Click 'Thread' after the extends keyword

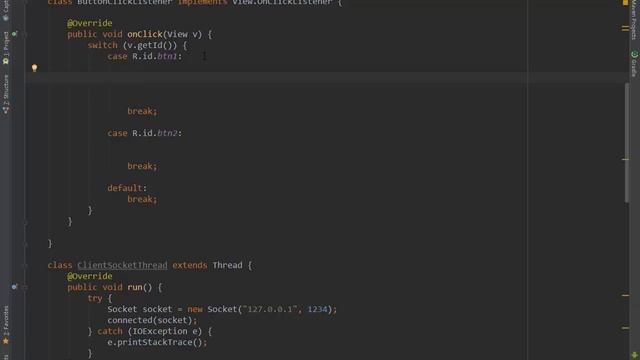coord(227,265)
